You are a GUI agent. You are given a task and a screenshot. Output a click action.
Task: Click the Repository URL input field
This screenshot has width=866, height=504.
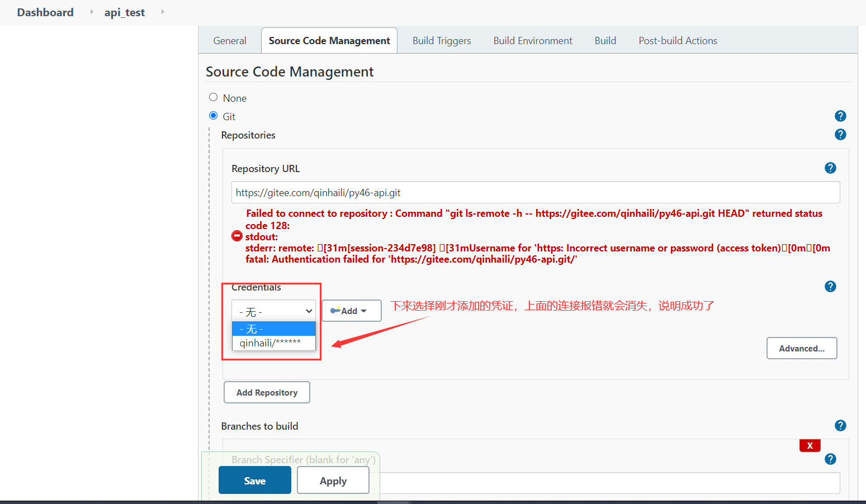tap(536, 192)
